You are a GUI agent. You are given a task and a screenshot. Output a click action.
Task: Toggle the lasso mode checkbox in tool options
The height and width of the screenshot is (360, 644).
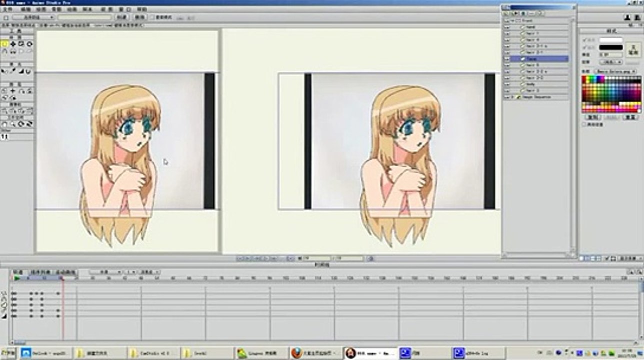click(152, 17)
